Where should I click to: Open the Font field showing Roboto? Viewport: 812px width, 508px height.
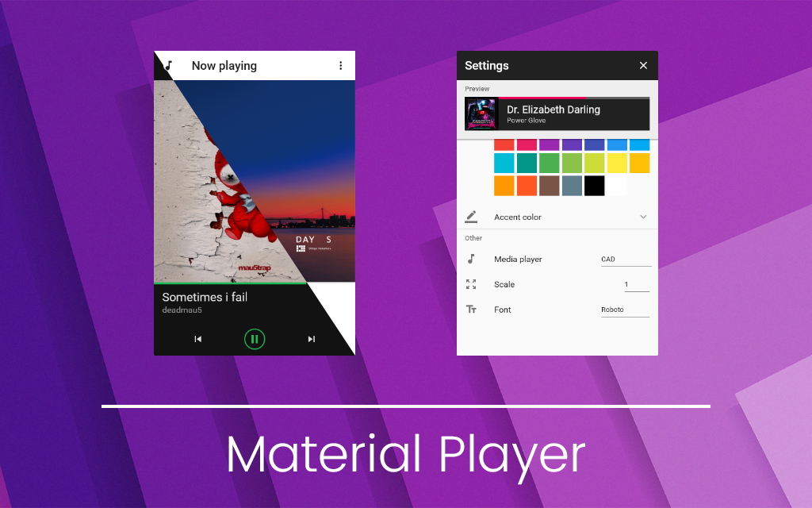(x=625, y=310)
